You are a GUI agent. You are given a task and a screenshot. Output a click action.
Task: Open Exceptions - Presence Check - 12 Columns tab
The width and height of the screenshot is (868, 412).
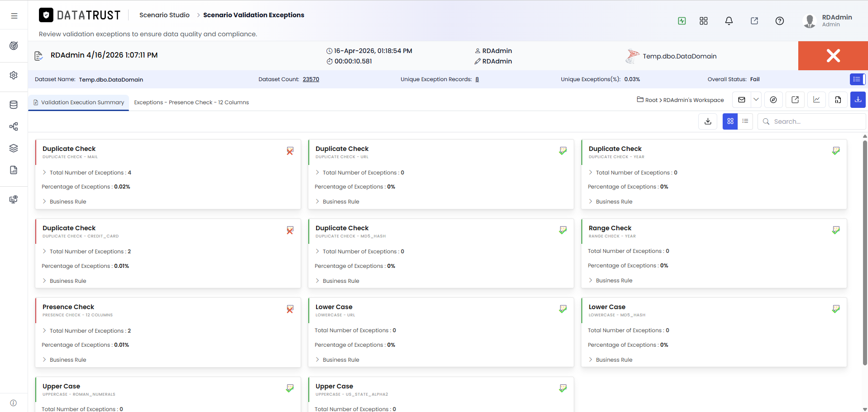(x=192, y=102)
